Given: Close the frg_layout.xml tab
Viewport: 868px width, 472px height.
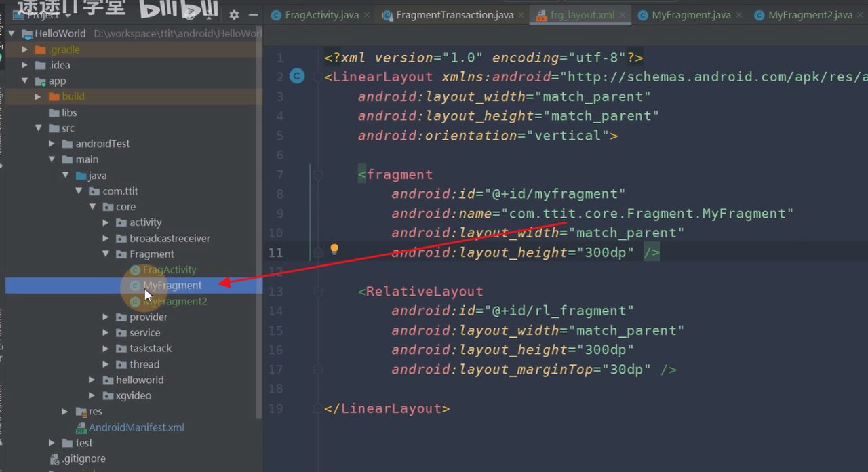Looking at the screenshot, I should [623, 15].
